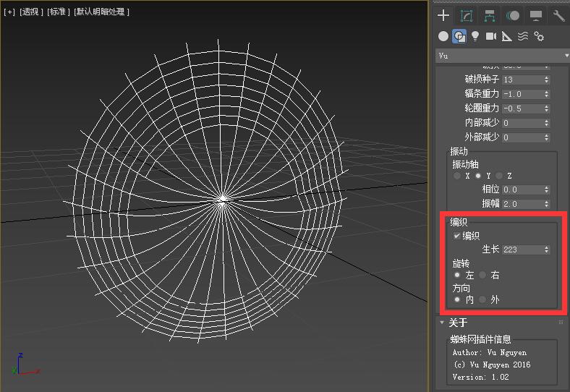Open the Utilities wrench tab
Viewport: 570px width, 392px height.
click(558, 16)
